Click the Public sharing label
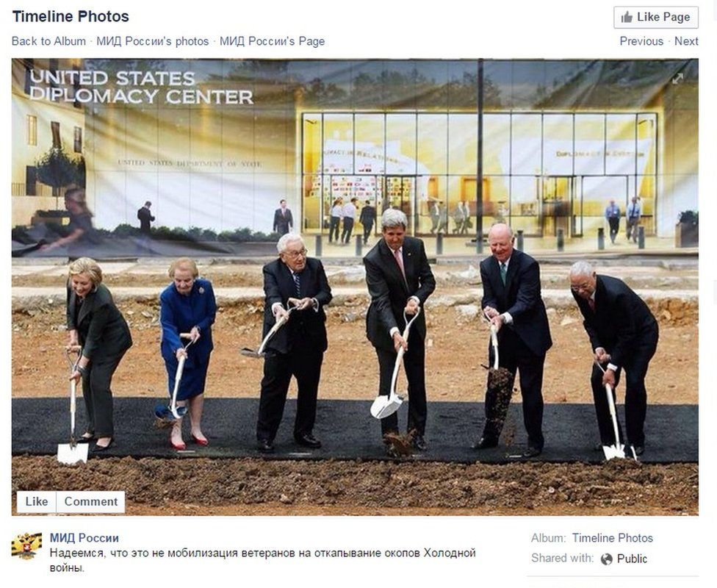This screenshot has width=717, height=588. pos(632,559)
